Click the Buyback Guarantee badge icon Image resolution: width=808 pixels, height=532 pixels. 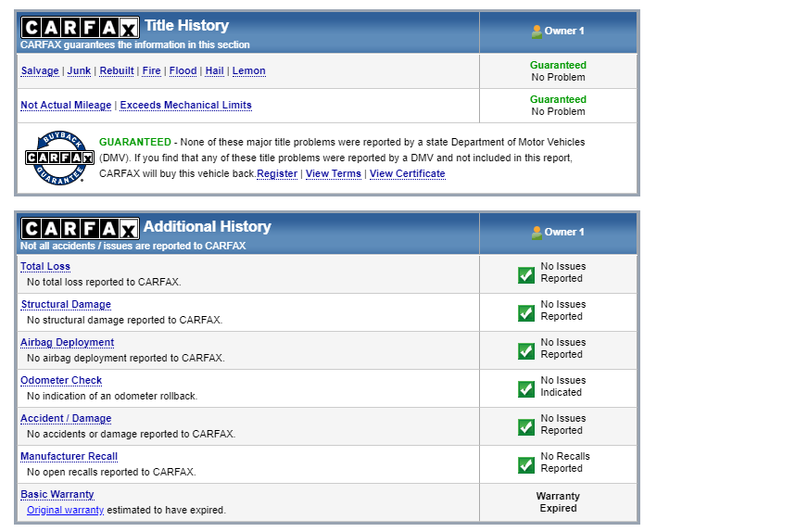(x=59, y=158)
